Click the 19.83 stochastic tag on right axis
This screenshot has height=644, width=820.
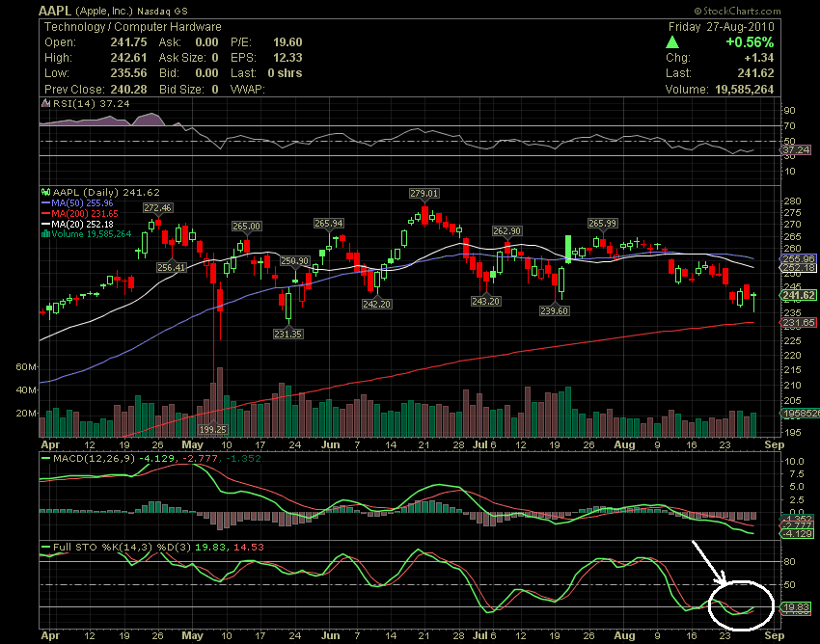click(x=796, y=607)
